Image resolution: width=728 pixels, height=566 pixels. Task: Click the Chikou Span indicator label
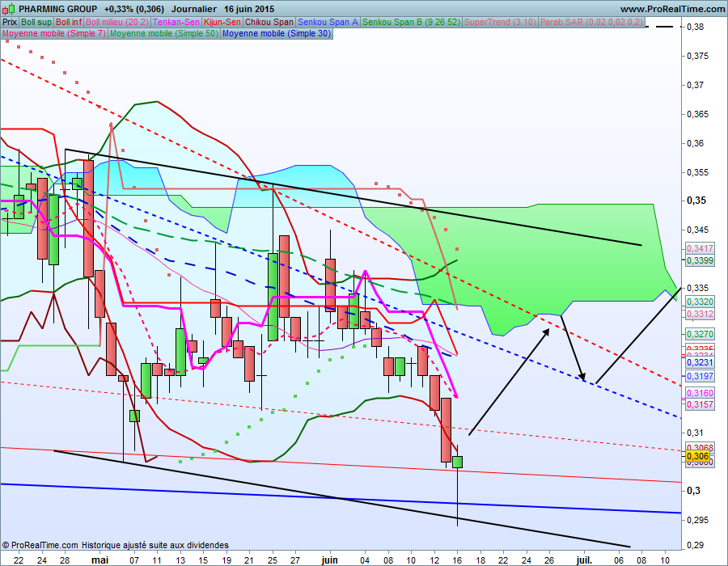pyautogui.click(x=269, y=23)
